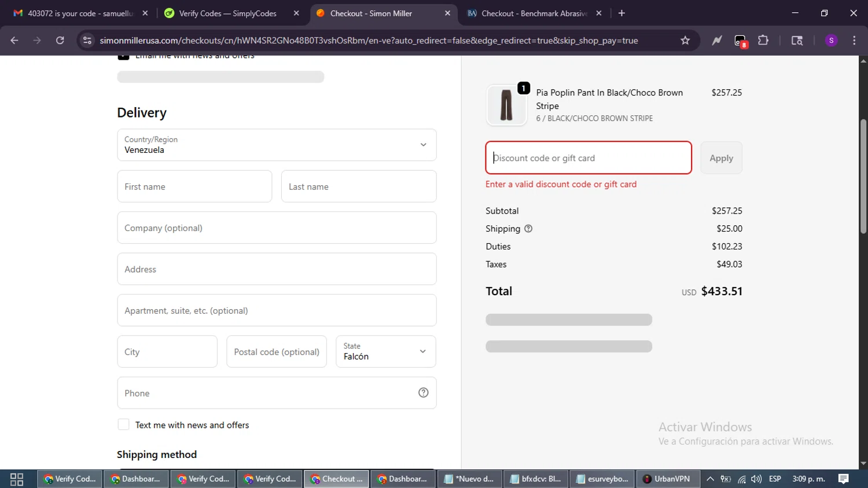Click the Apartment, suite field
The height and width of the screenshot is (488, 868).
pos(277,310)
